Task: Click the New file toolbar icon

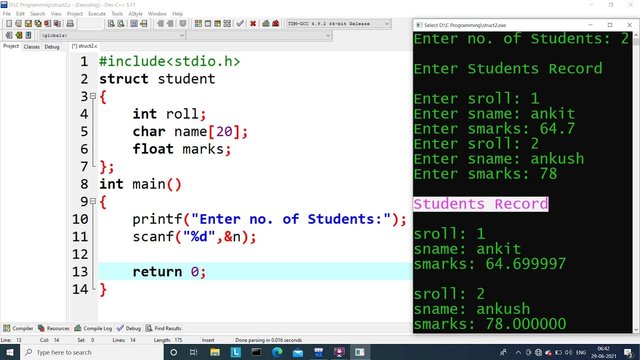Action: point(9,24)
